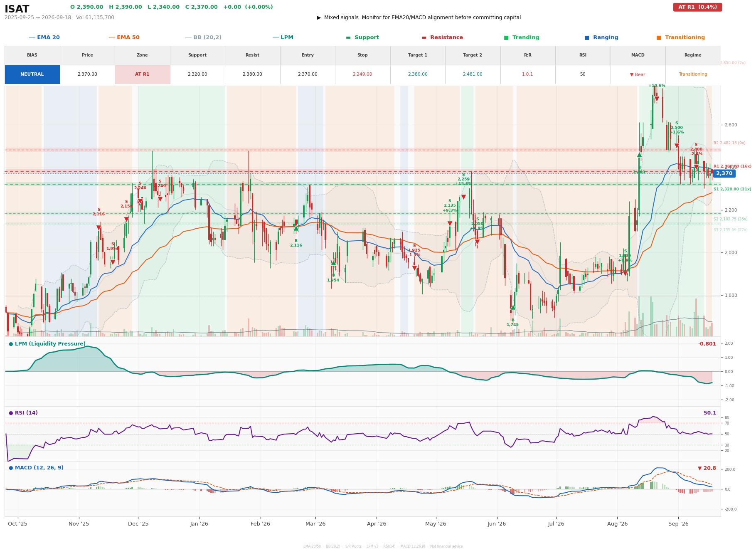Click the green buy triangle above B 1,745
This screenshot has height=553, width=756.
(x=513, y=307)
